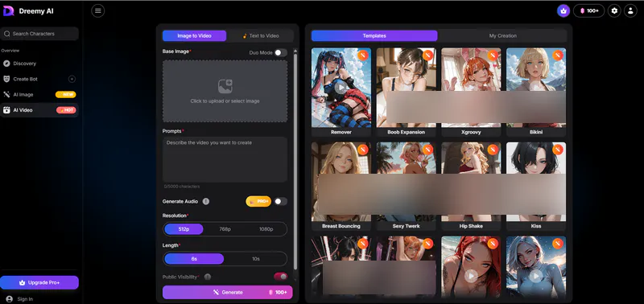
Task: Toggle the Public Visibility switch
Action: 281,277
